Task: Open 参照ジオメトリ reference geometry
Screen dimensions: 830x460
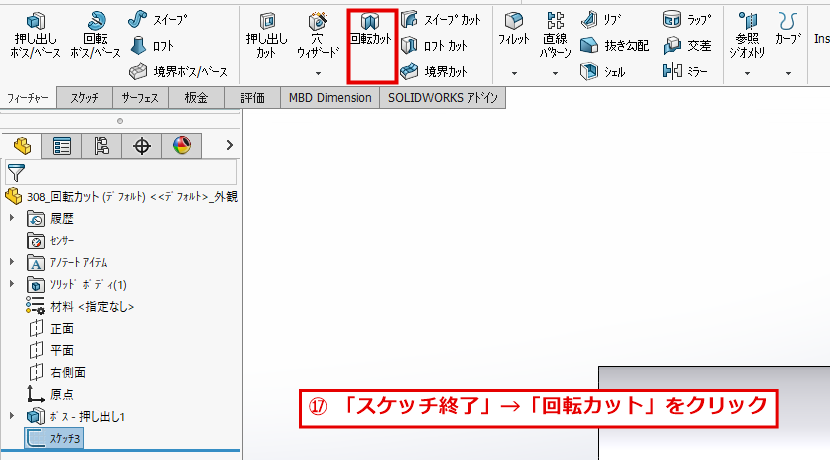Action: pos(747,35)
